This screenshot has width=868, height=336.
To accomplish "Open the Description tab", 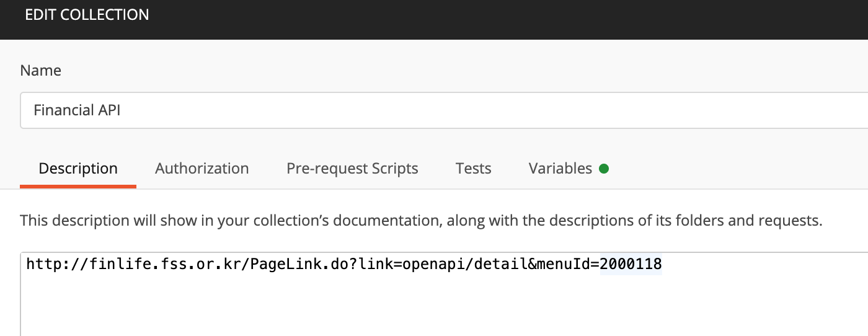I will (78, 169).
